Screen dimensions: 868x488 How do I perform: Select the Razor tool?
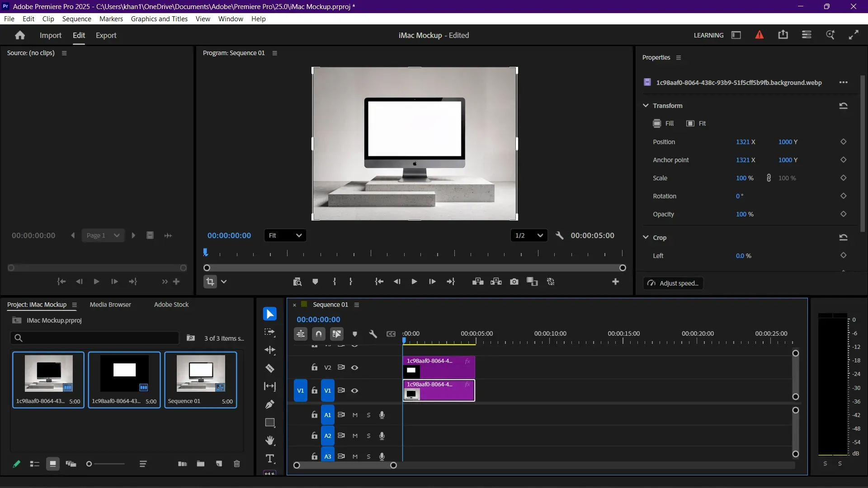click(270, 368)
